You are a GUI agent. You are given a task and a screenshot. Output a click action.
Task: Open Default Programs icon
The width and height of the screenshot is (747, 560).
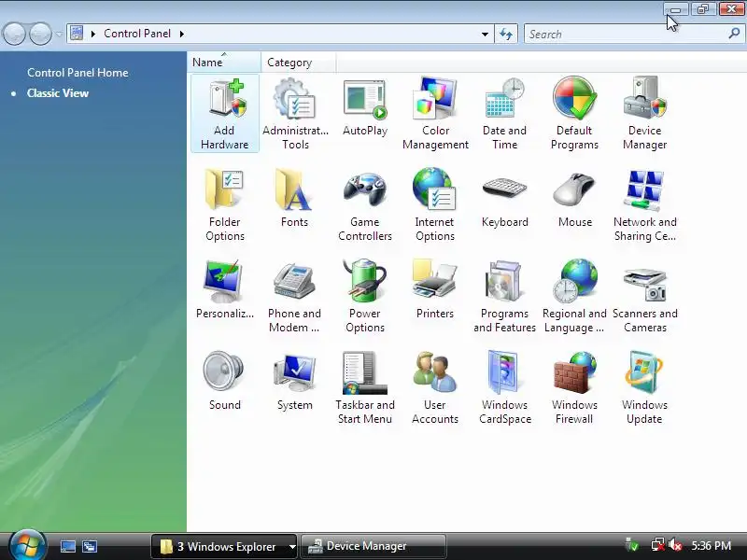coord(574,114)
